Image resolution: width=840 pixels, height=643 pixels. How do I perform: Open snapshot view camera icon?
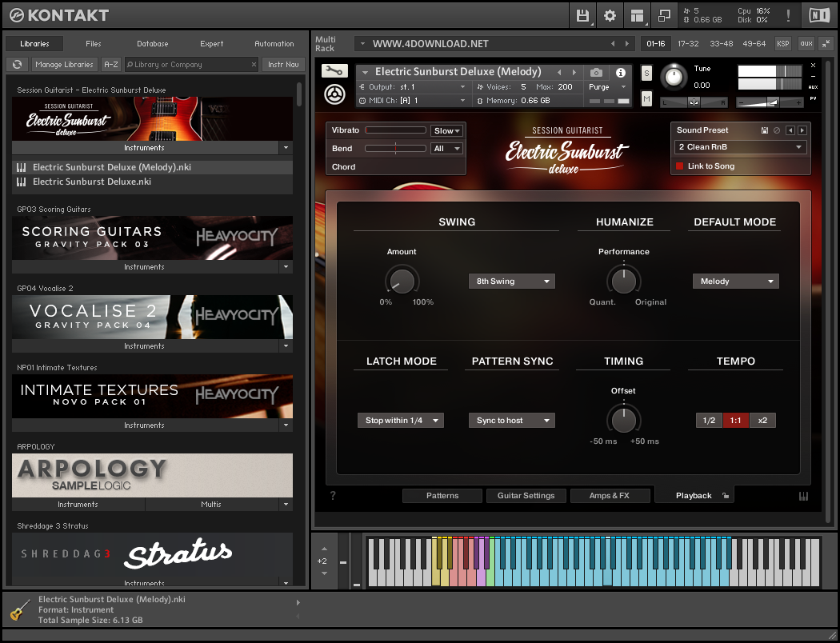596,72
